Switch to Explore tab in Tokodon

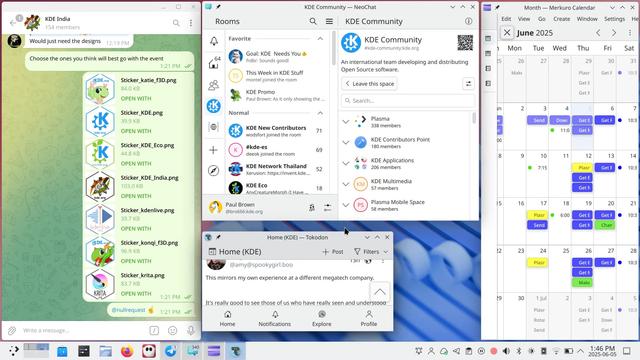(322, 318)
